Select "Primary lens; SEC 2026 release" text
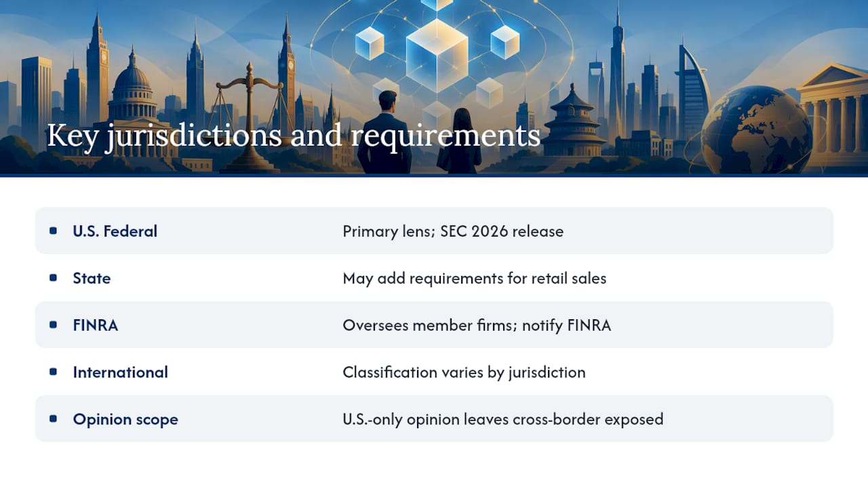Screen dimensions: 868x488 pyautogui.click(x=453, y=231)
